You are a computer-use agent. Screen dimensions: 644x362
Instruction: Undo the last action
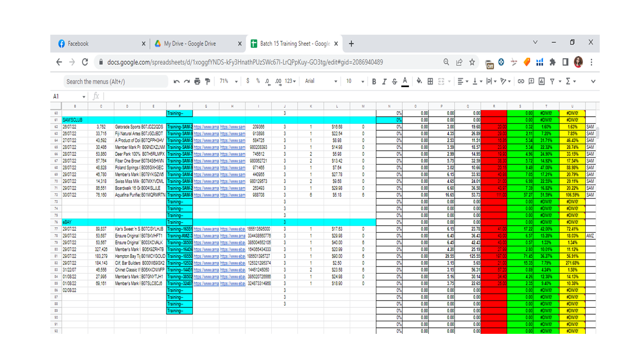177,81
